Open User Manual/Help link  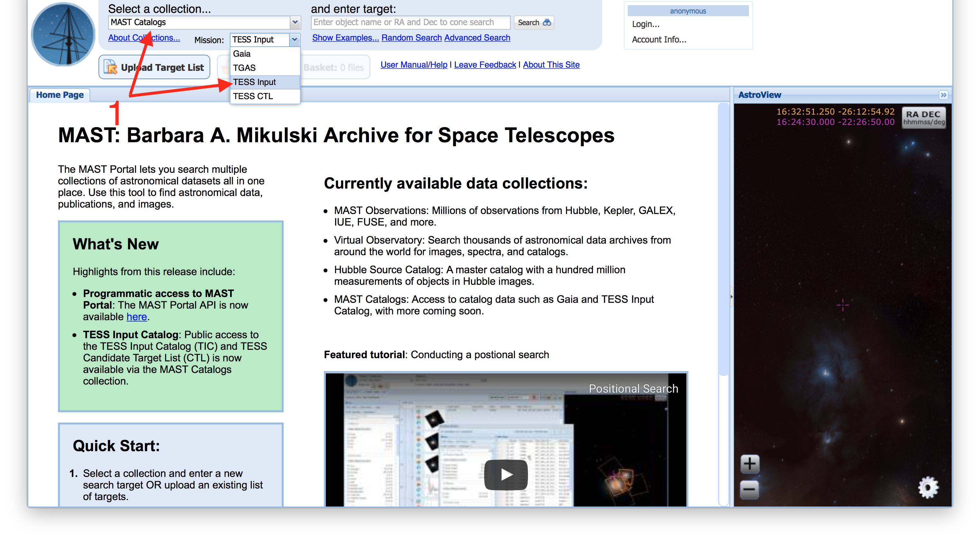(x=414, y=65)
